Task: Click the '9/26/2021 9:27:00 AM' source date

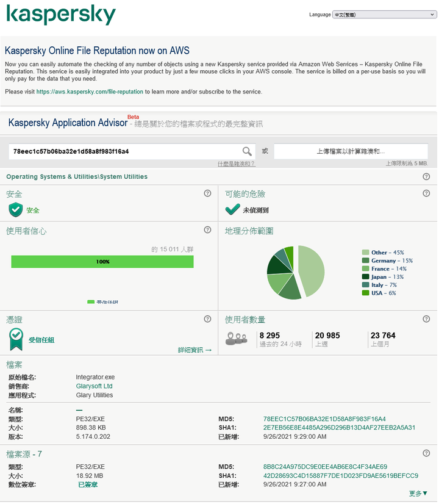Action: point(295,484)
